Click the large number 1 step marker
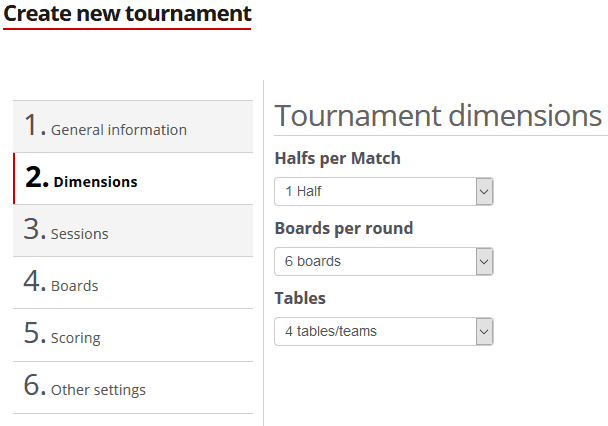 pos(35,126)
